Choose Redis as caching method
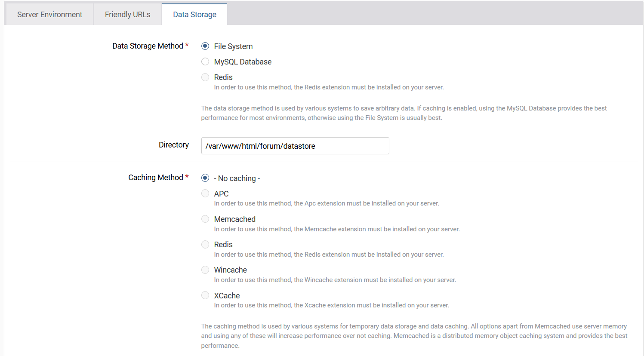 205,244
